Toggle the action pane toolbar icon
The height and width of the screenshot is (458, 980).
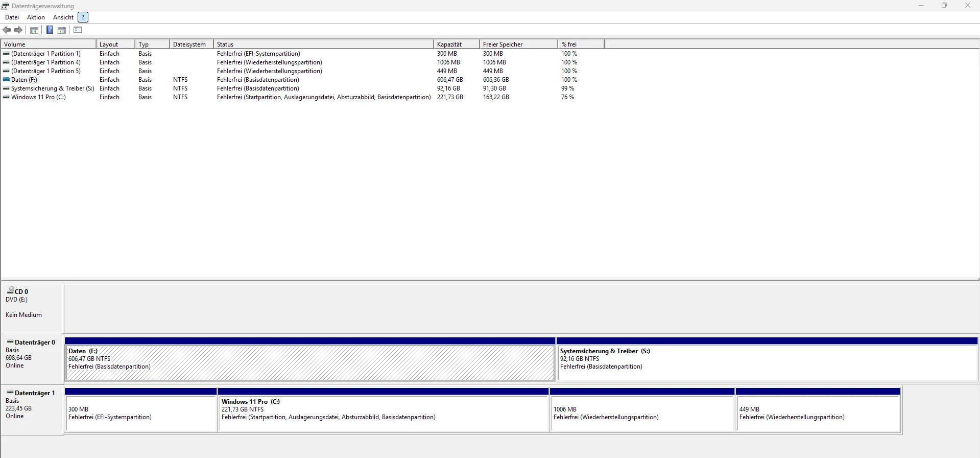62,30
